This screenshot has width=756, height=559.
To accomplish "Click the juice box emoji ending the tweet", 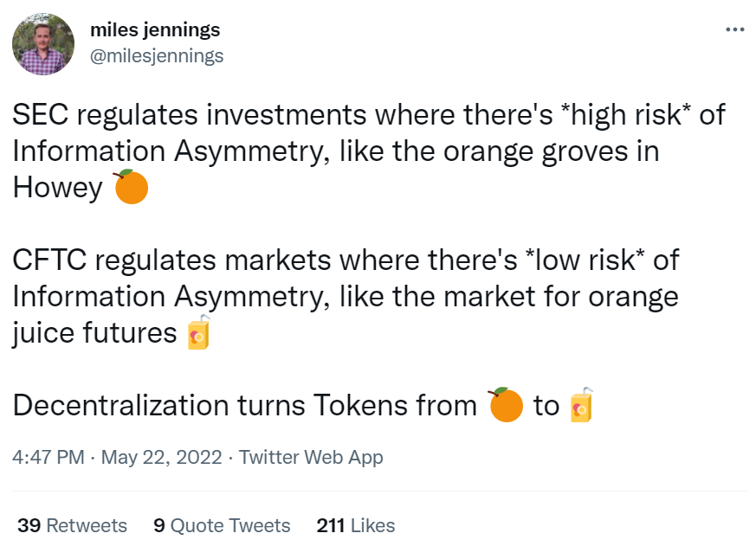I will tap(584, 404).
